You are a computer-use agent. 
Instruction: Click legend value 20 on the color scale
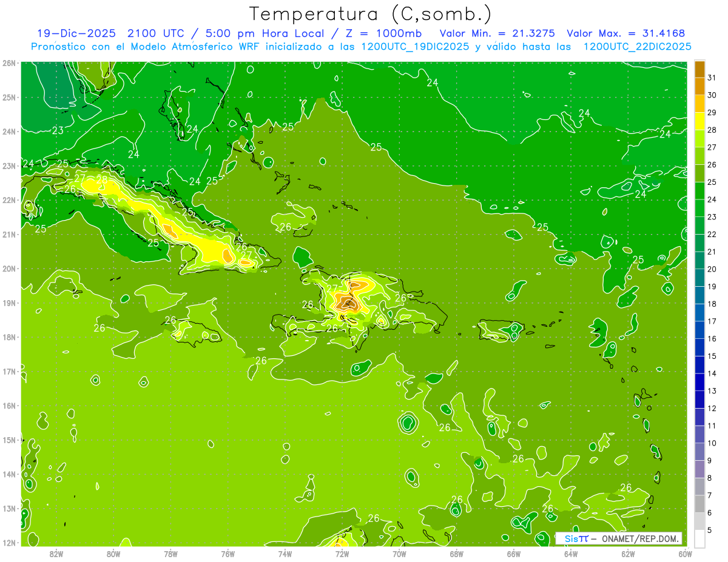click(x=712, y=269)
